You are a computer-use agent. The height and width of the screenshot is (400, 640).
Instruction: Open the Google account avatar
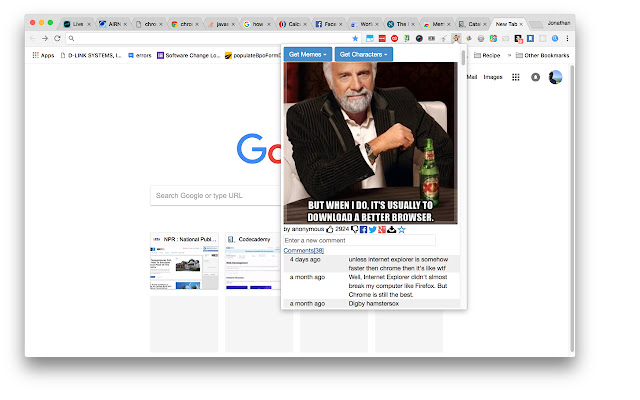[556, 77]
